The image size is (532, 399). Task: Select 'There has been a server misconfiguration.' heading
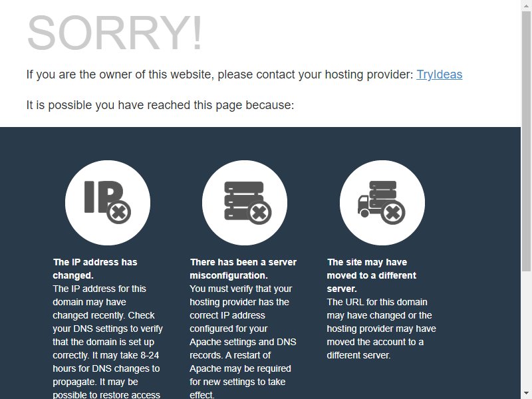(243, 269)
